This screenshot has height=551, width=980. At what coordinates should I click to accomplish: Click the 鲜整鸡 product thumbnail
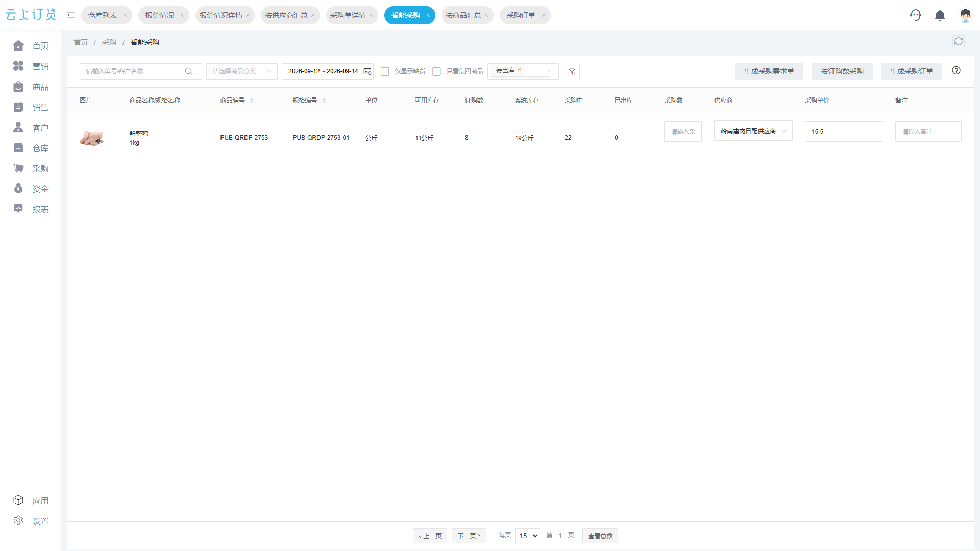click(92, 138)
